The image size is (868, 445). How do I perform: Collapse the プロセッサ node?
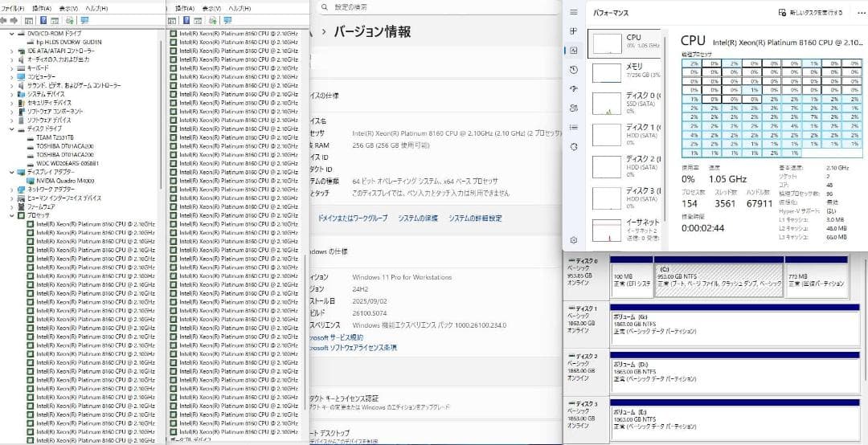[12, 215]
